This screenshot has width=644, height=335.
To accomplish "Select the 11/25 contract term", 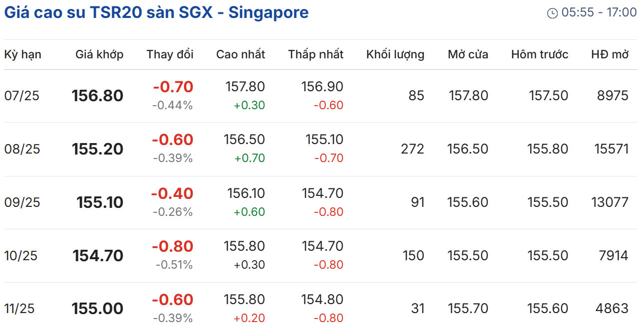I will 20,309.
